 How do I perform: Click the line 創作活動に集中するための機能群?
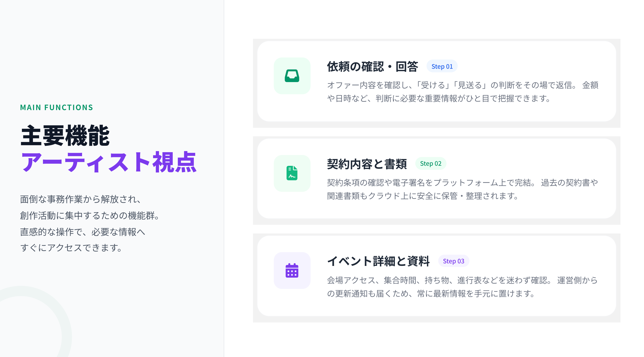90,215
